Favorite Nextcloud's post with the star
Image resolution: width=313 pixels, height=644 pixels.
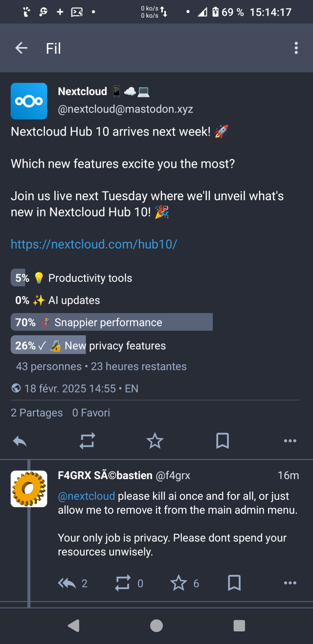[155, 441]
